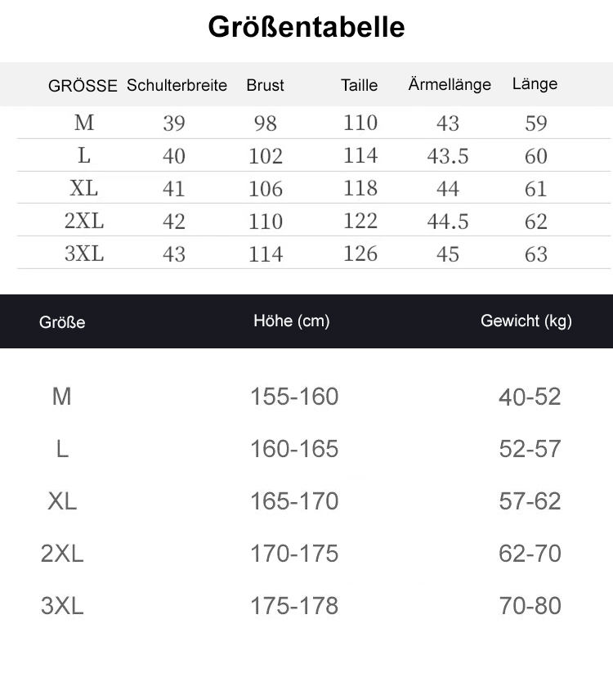Click the 62-70 weight range
This screenshot has height=700, width=613.
[530, 554]
